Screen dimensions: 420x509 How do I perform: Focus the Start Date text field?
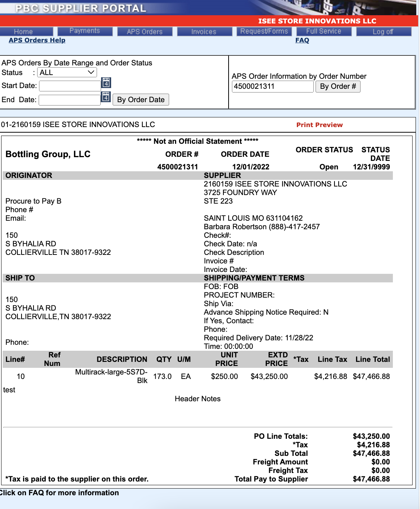(70, 86)
